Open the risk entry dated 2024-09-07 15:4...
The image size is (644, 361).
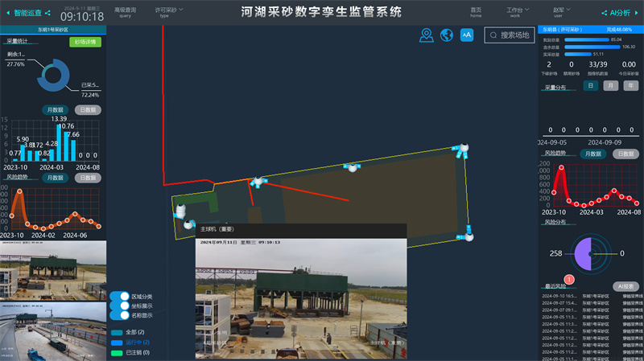[x=592, y=303]
